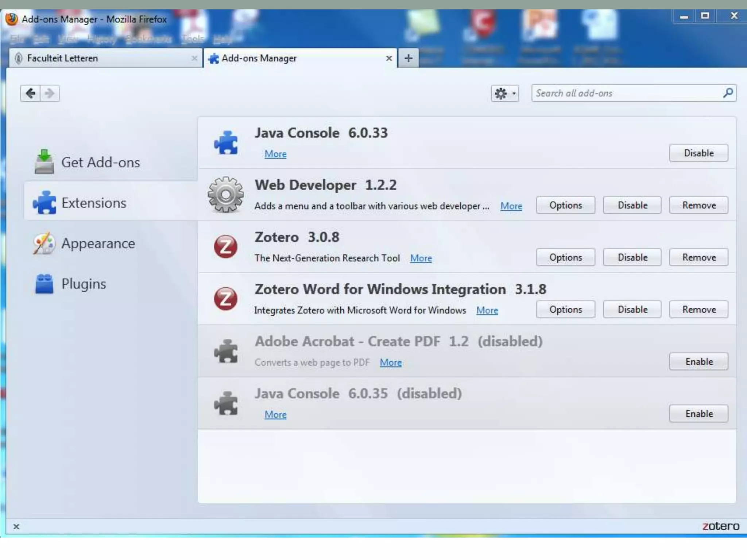This screenshot has height=560, width=747.
Task: Remove the Zotero 3.0.8 extension
Action: 698,257
